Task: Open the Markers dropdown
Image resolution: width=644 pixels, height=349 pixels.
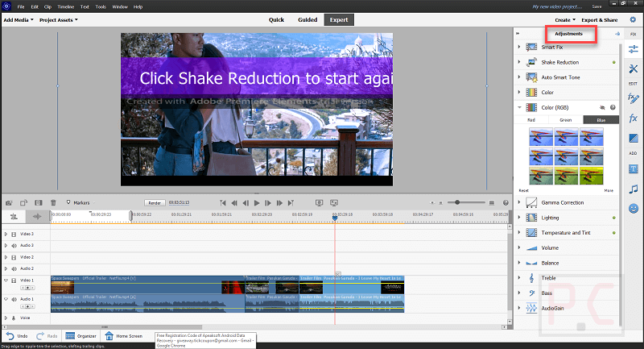Action: [x=80, y=202]
